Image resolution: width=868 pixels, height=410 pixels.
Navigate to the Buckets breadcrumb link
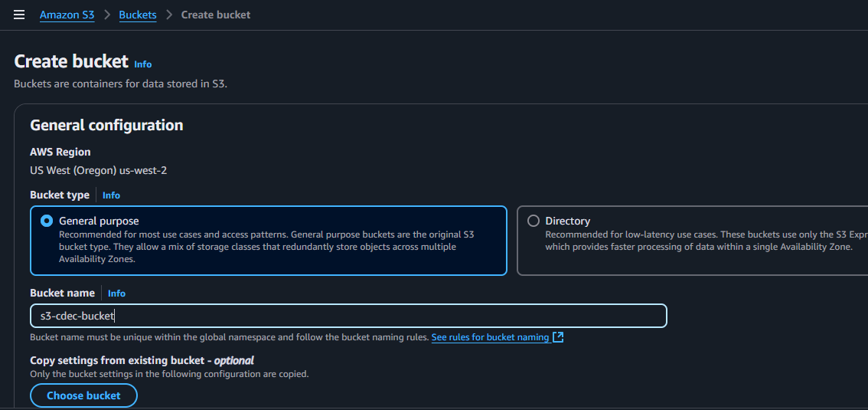[x=138, y=15]
